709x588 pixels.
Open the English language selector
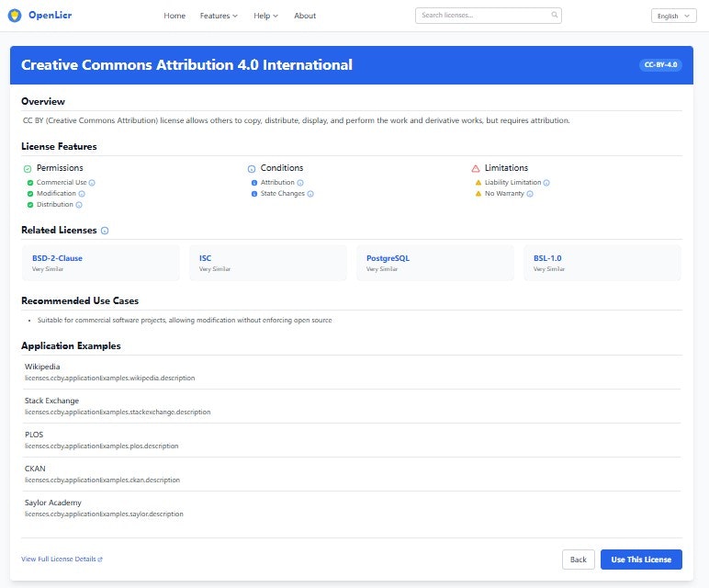point(673,16)
